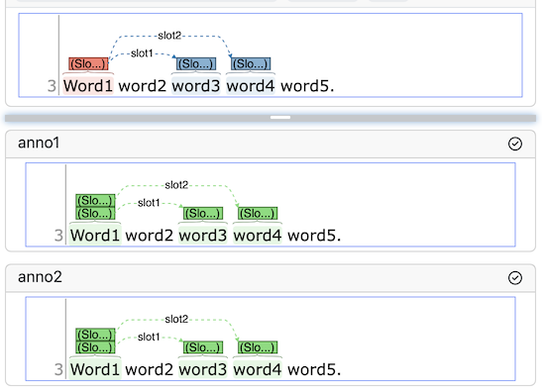Select the green (Slo...) above word4 in anno2
The image size is (542, 392).
[258, 347]
